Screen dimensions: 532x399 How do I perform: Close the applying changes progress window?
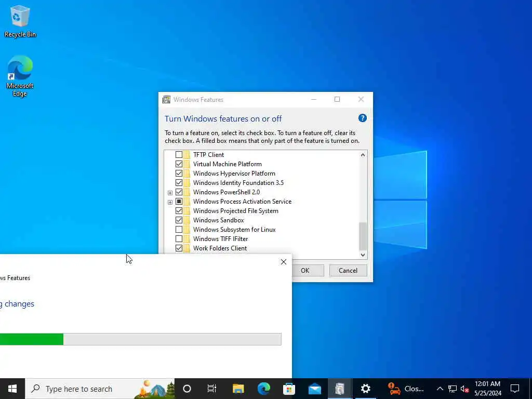point(284,262)
